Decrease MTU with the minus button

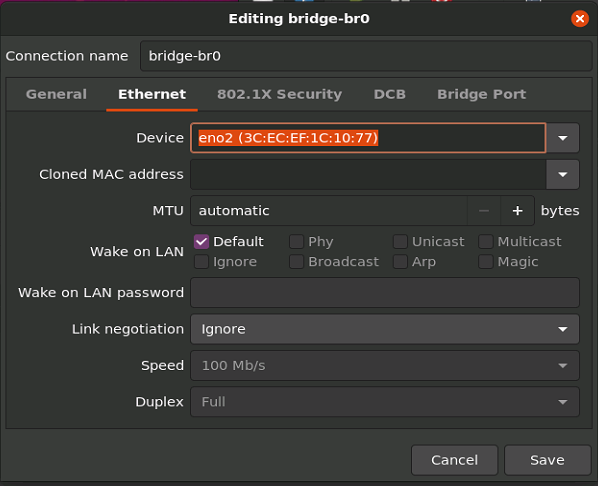pyautogui.click(x=484, y=211)
